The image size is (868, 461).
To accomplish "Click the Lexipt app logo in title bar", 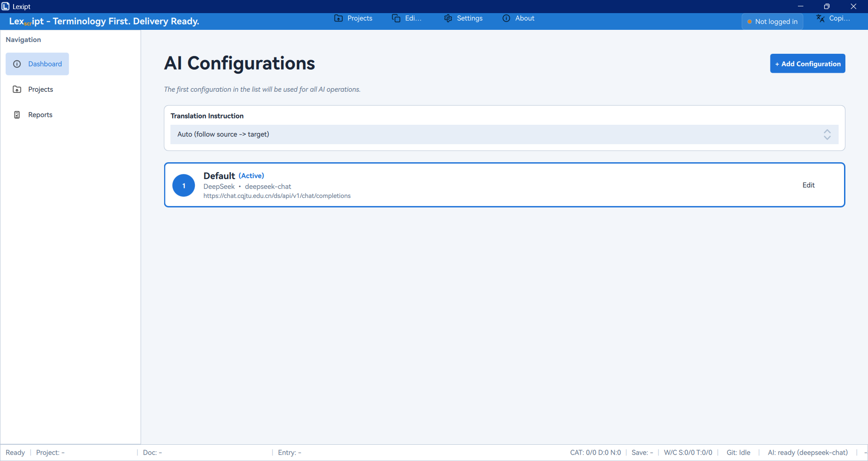I will 5,6.
